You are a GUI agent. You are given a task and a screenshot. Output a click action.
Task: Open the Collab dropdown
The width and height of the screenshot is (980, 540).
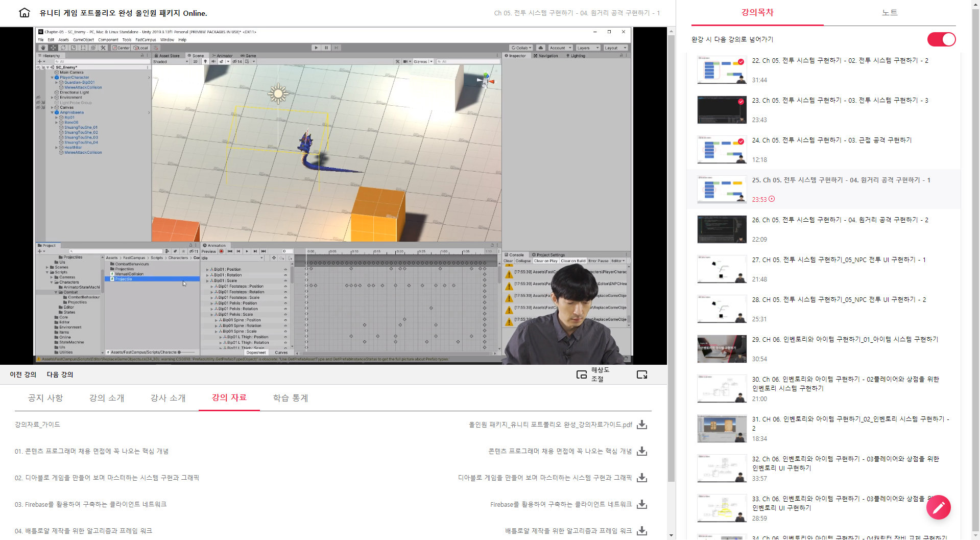[x=521, y=48]
